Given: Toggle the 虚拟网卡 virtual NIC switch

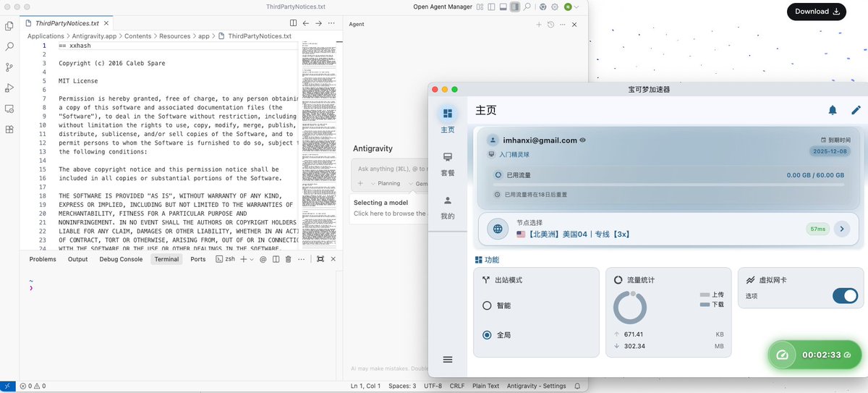Looking at the screenshot, I should (845, 295).
